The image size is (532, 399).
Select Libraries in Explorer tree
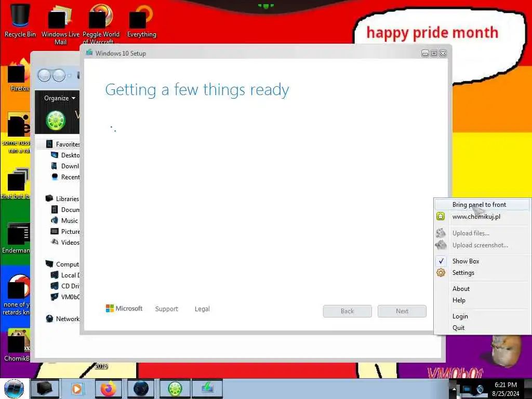tap(62, 198)
